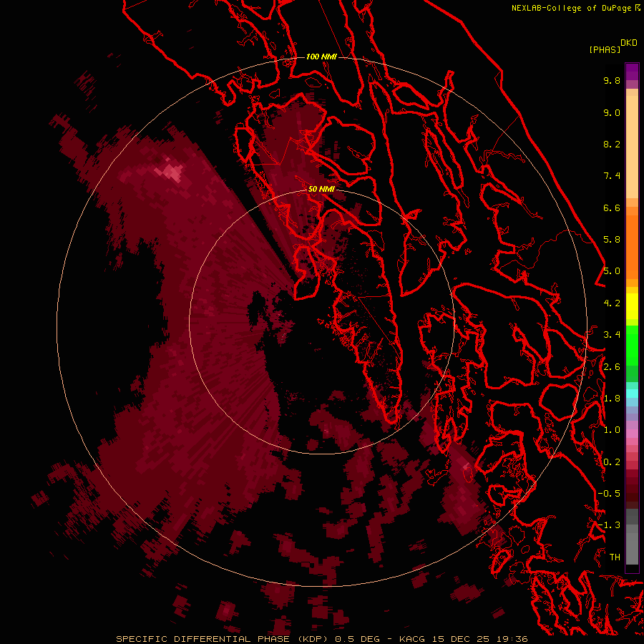Select the 9.0 value on the scale
The image size is (644, 644).
click(x=612, y=112)
